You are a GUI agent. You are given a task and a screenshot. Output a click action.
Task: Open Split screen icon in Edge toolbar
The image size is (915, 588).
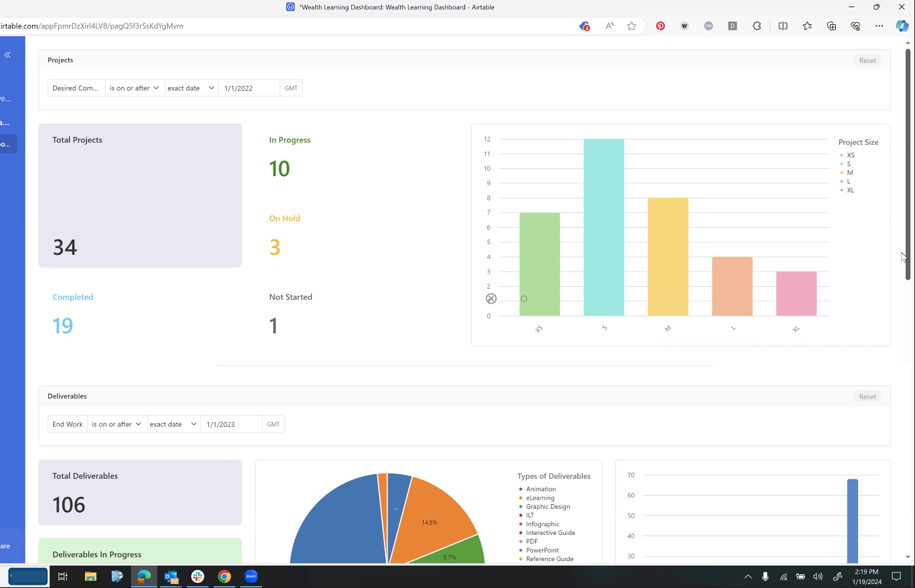point(783,26)
